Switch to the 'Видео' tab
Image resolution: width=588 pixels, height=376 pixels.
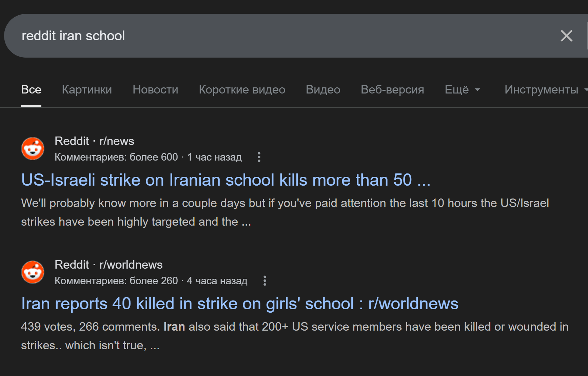323,89
